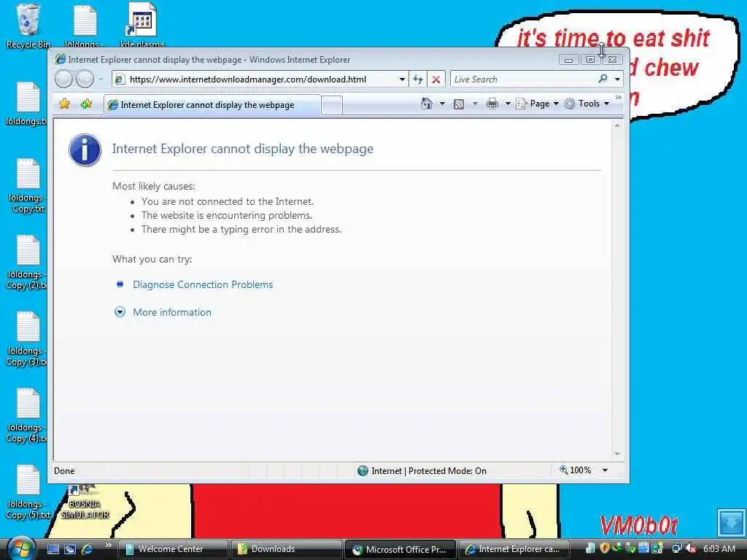Switch to Downloads taskbar button

[286, 549]
